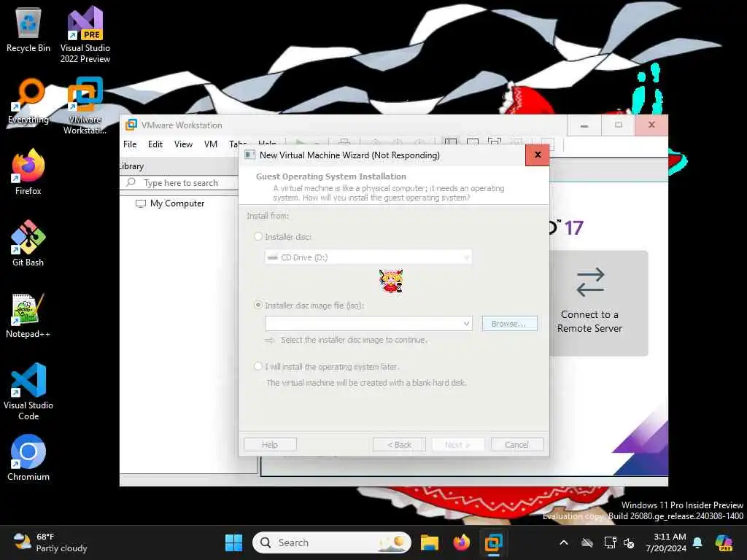Open the View menu in VMware
The image size is (747, 560).
point(183,144)
